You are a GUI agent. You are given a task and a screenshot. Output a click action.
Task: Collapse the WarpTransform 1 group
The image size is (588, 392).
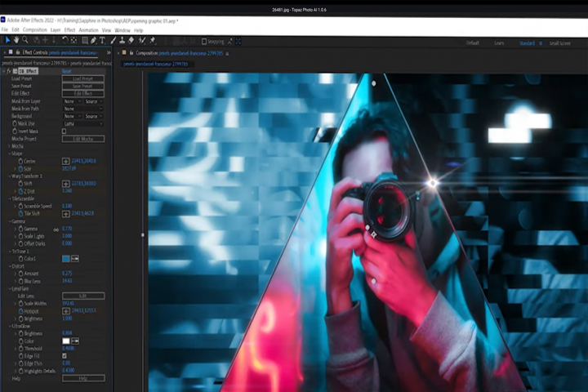tap(9, 176)
